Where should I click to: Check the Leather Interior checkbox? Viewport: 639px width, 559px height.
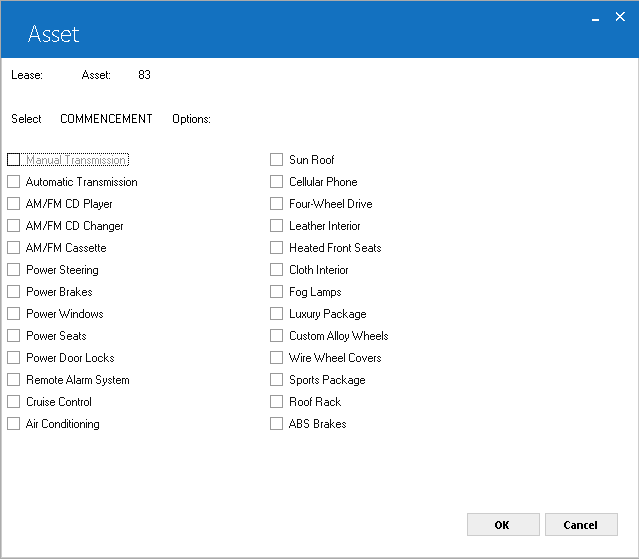(276, 226)
